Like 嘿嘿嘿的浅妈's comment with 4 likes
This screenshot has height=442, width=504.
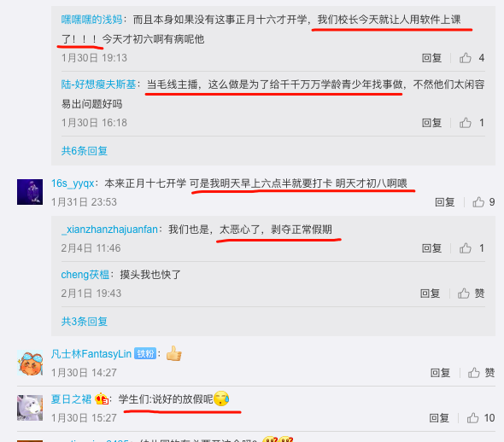[x=465, y=58]
